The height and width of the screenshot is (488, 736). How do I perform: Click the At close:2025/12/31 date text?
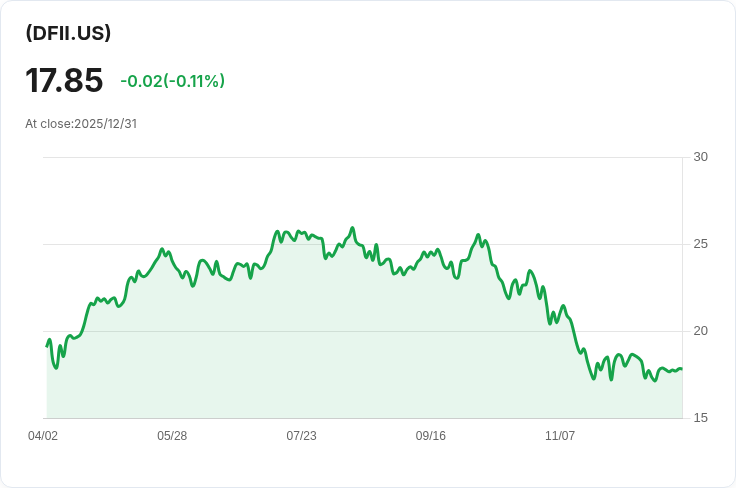[x=81, y=124]
